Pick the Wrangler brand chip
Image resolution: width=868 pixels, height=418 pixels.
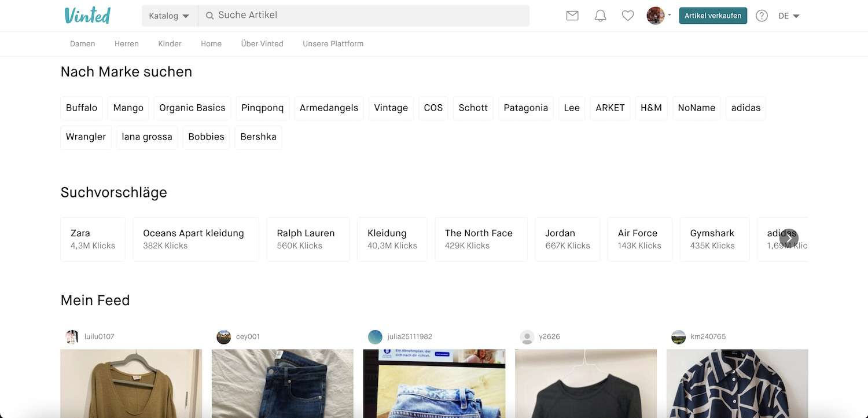pyautogui.click(x=86, y=137)
